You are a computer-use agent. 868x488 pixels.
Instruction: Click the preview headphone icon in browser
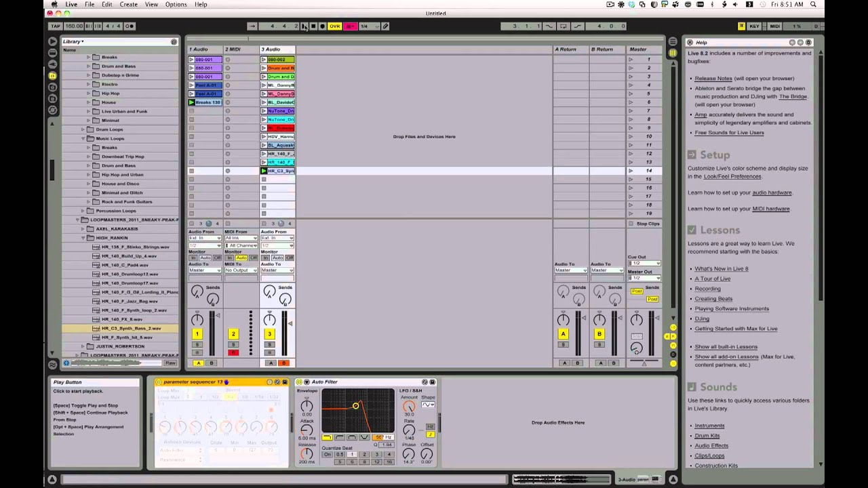coord(66,363)
